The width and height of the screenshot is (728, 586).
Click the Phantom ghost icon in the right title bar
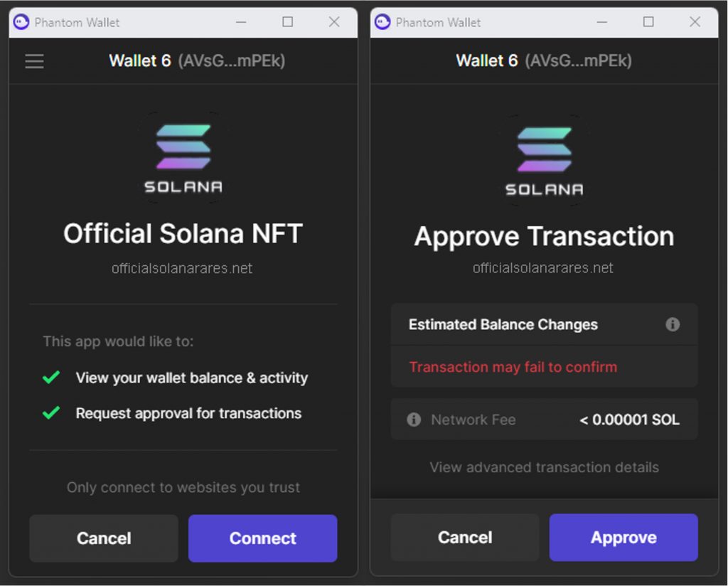click(x=382, y=22)
